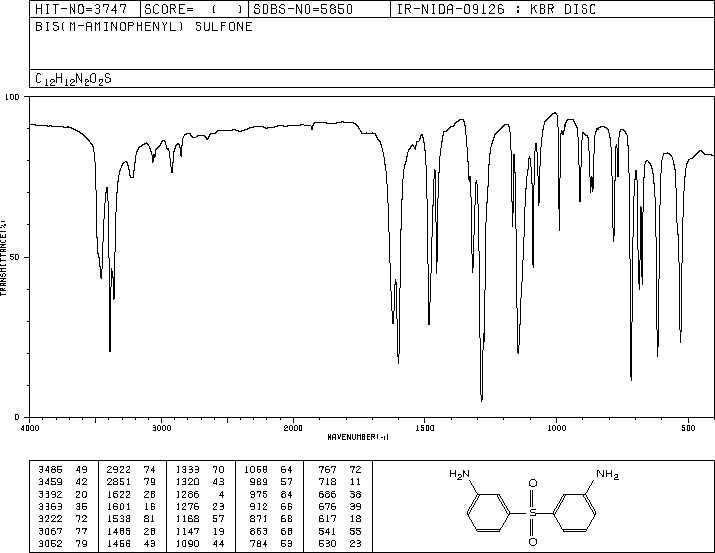Select peak value 3459 in the table
715x553 pixels.
click(x=51, y=482)
